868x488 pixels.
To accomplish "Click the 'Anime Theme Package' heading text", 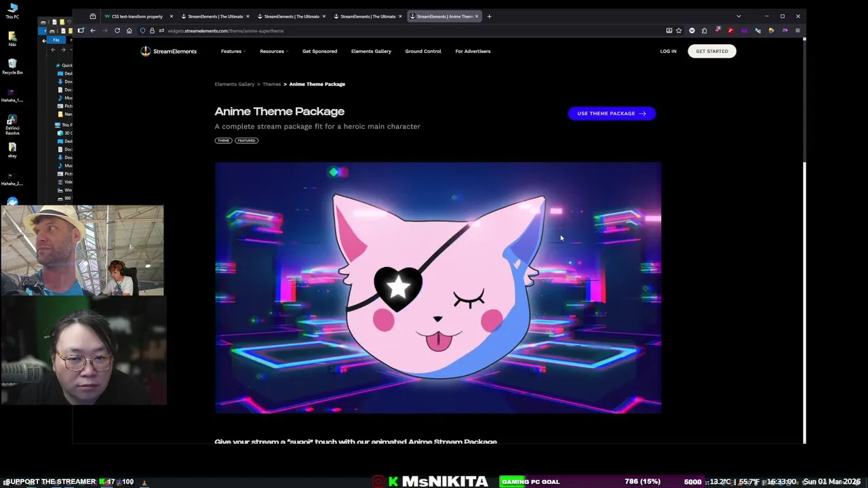I will [x=279, y=111].
